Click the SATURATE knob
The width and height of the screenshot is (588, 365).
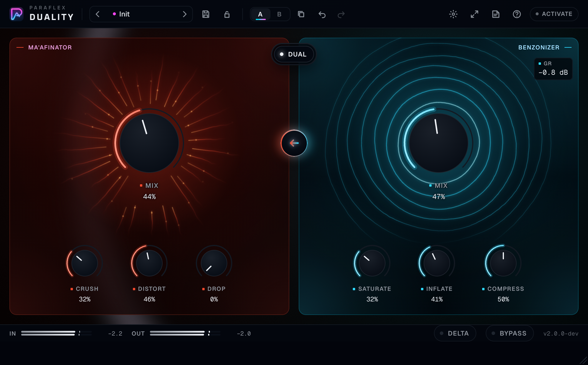[x=372, y=263]
